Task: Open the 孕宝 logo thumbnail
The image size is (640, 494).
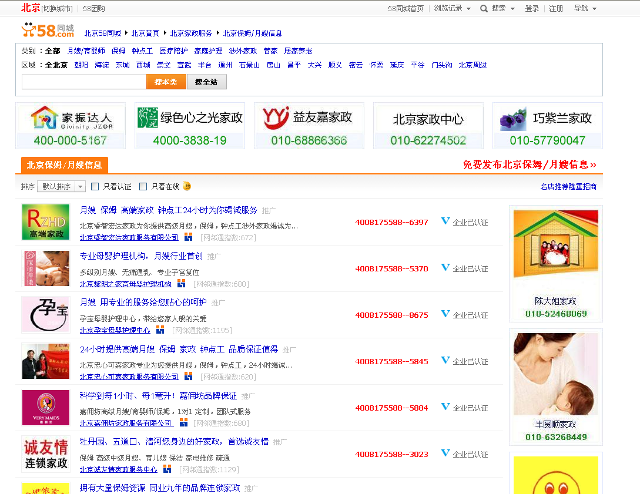Action: [45, 315]
